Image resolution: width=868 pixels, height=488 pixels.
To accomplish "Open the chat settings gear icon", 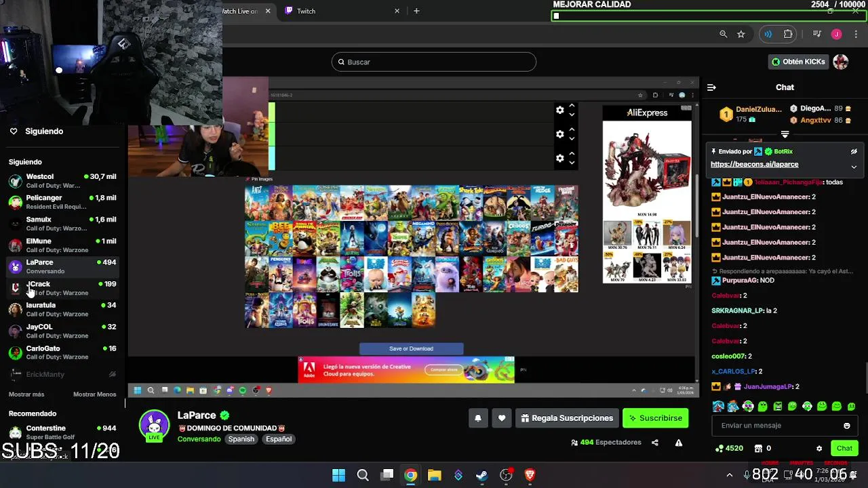I will (x=819, y=448).
